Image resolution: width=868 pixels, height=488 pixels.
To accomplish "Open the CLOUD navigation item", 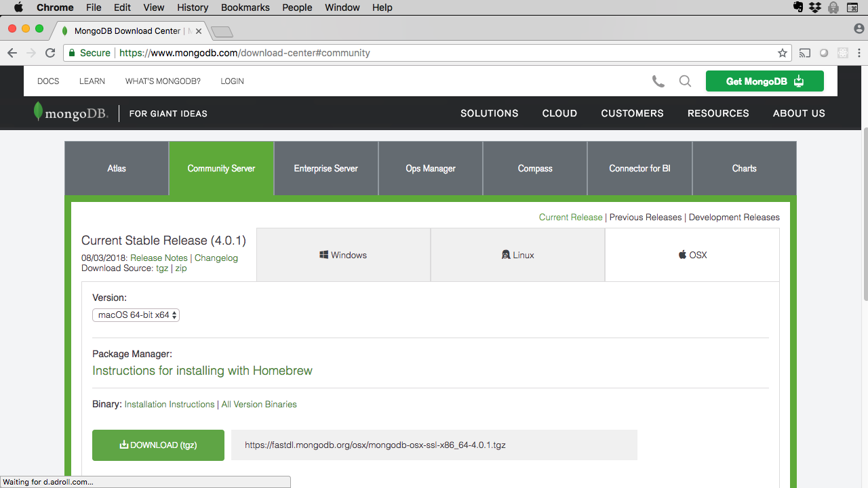I will tap(559, 113).
